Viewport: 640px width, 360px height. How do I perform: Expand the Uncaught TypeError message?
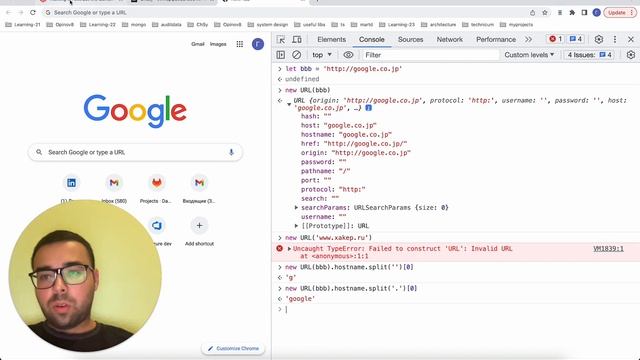click(289, 249)
